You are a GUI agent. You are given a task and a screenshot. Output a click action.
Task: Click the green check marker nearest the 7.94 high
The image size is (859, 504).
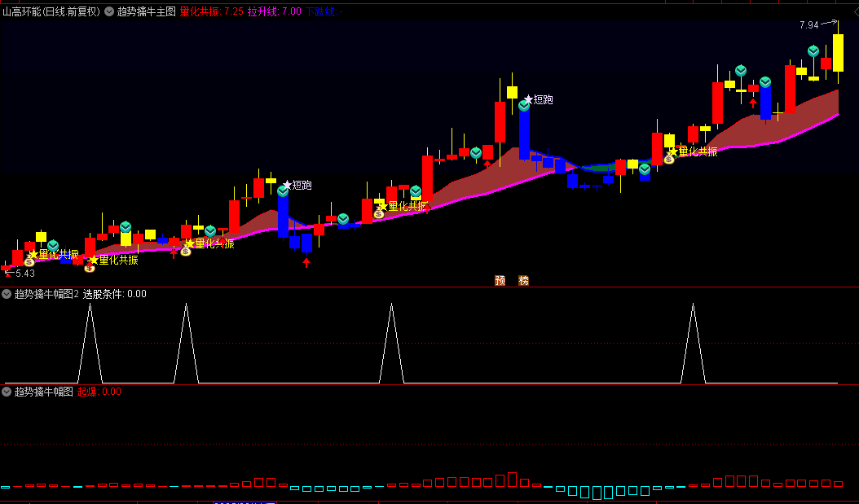[813, 51]
